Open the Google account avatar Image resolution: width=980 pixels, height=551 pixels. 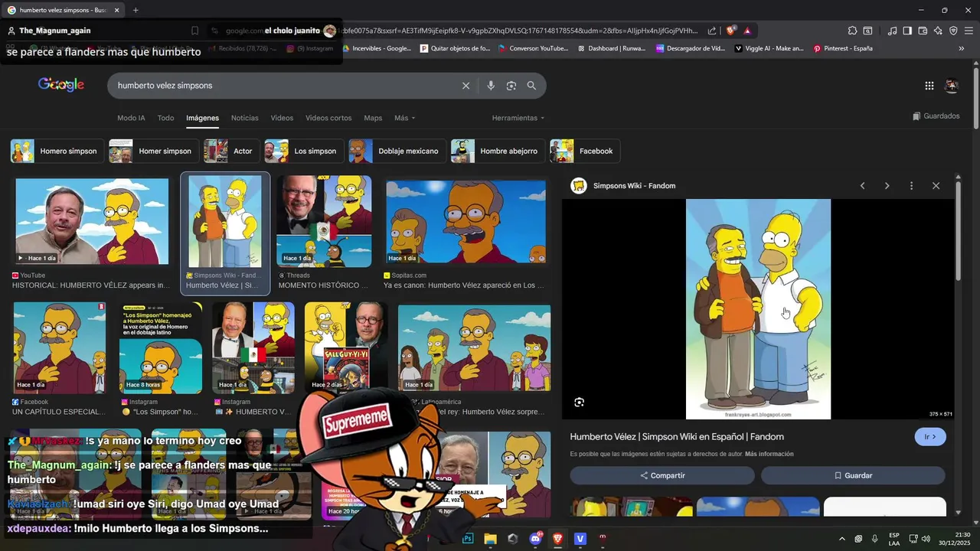point(952,86)
